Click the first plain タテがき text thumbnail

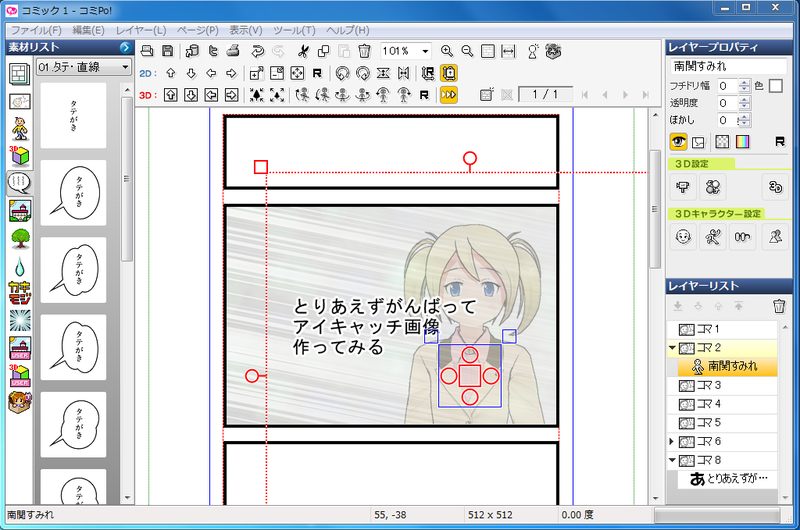pyautogui.click(x=73, y=116)
